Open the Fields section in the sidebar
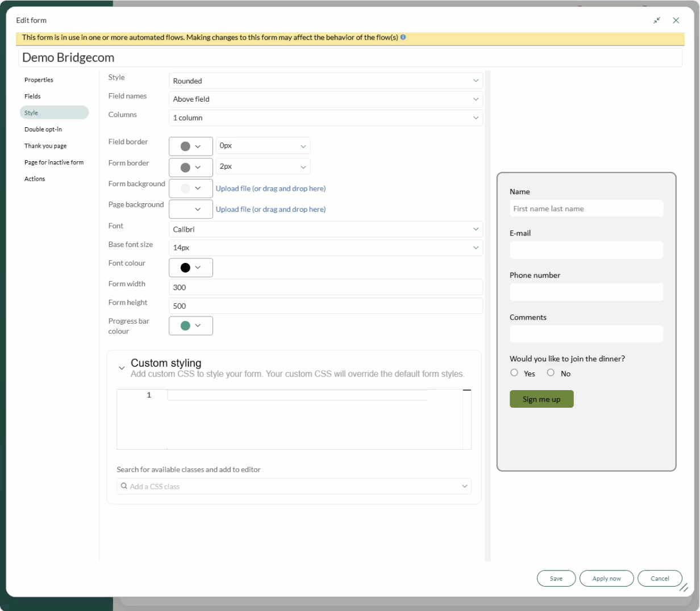The height and width of the screenshot is (611, 700). [32, 97]
